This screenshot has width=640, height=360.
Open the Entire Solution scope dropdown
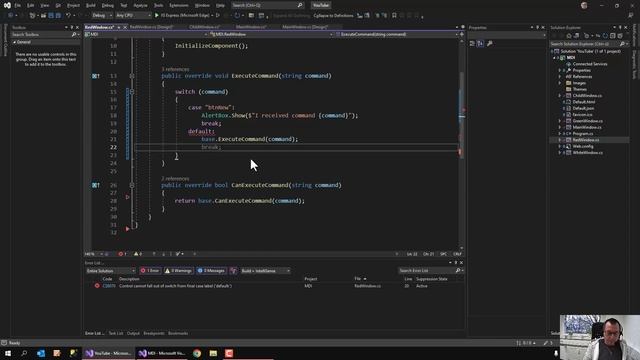point(111,271)
